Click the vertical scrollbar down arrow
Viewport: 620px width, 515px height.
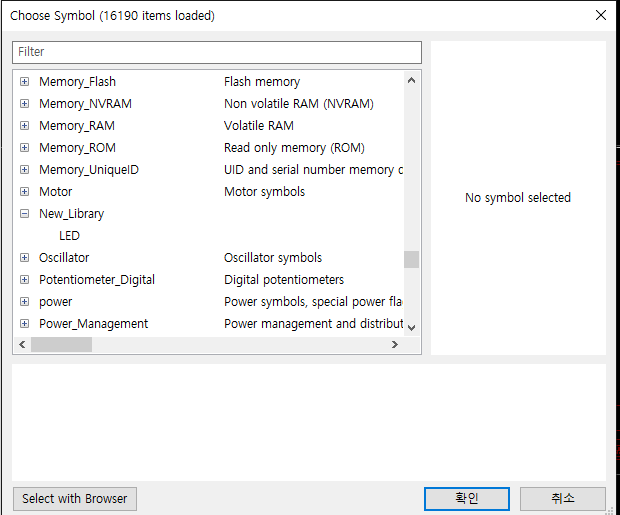click(411, 328)
